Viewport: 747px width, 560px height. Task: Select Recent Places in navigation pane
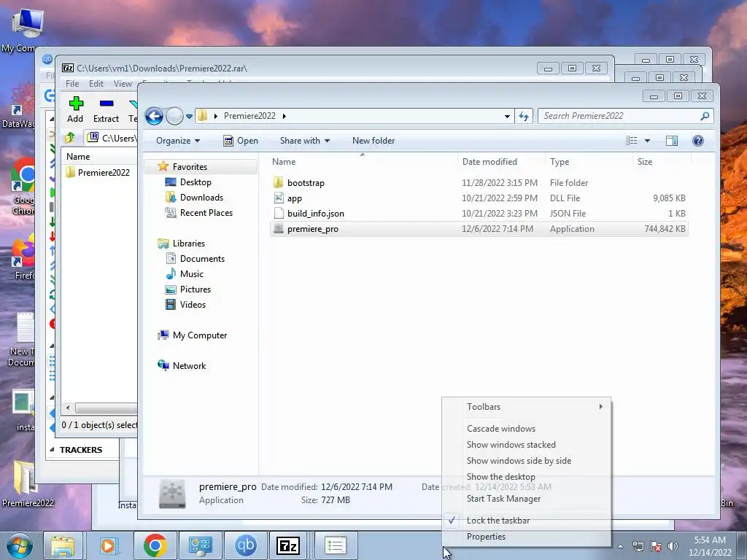206,212
